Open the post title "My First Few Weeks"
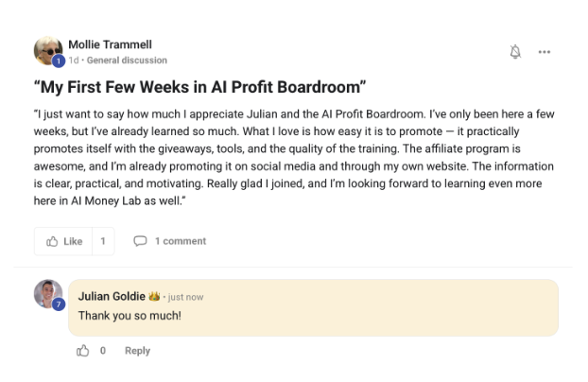Image resolution: width=588 pixels, height=382 pixels. 199,88
